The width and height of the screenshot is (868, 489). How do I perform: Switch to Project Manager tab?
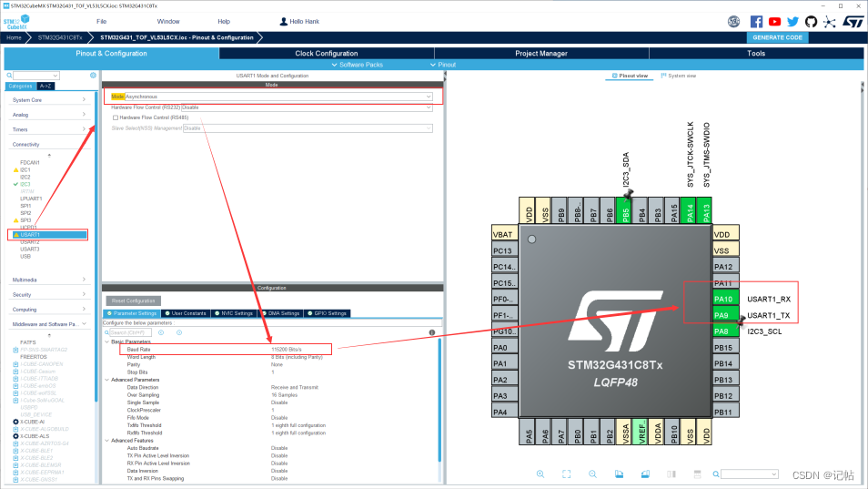[541, 53]
